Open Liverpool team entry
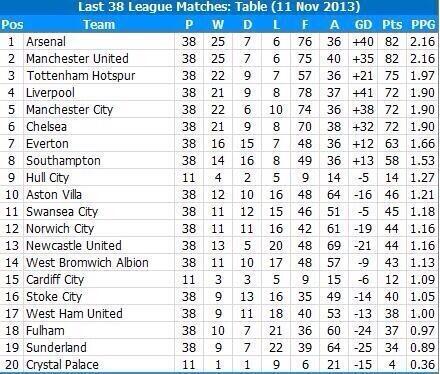The height and width of the screenshot is (374, 440). [x=50, y=93]
